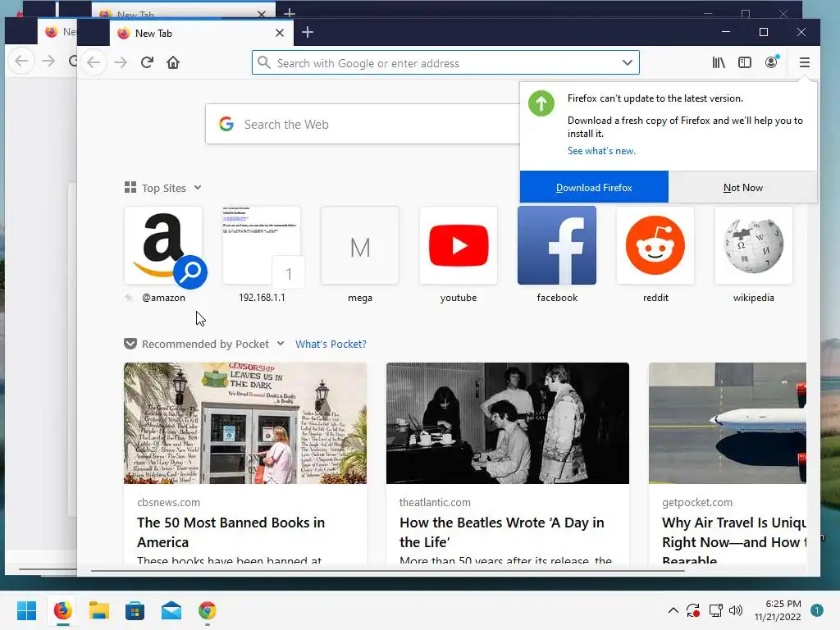Select the New Tab tab in front window

click(x=202, y=33)
